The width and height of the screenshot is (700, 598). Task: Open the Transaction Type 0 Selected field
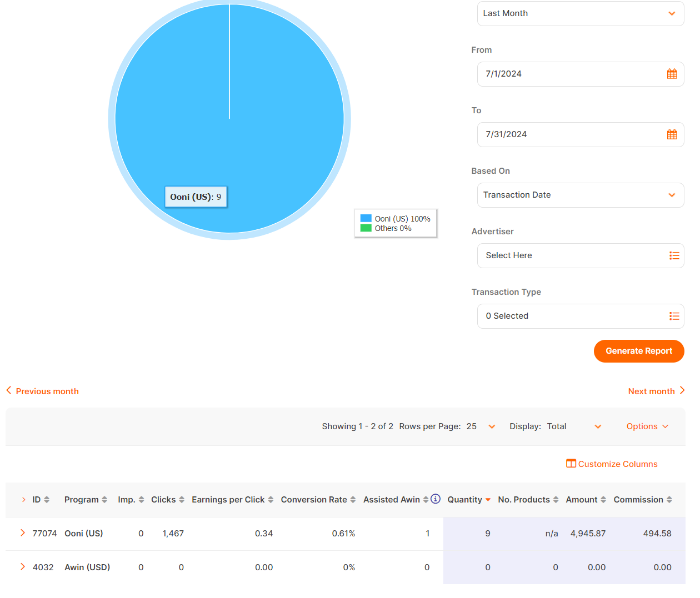(581, 316)
